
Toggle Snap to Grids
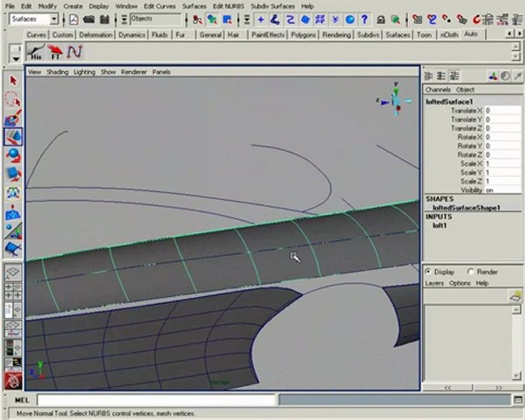(417, 20)
